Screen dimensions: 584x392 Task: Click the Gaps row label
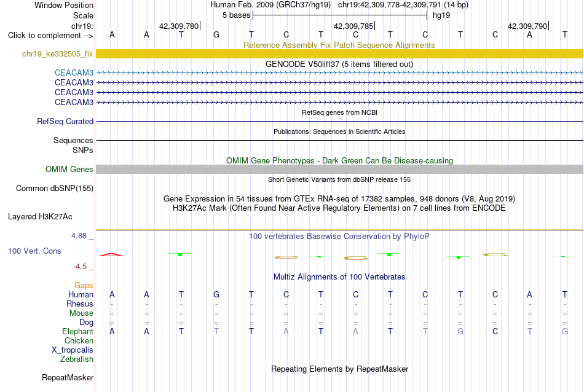point(84,286)
